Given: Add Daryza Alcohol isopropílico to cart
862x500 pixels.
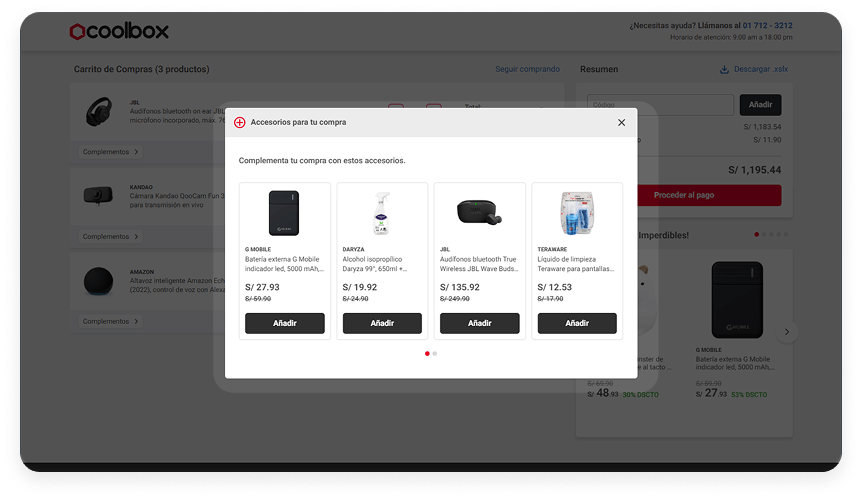Looking at the screenshot, I should pyautogui.click(x=382, y=323).
